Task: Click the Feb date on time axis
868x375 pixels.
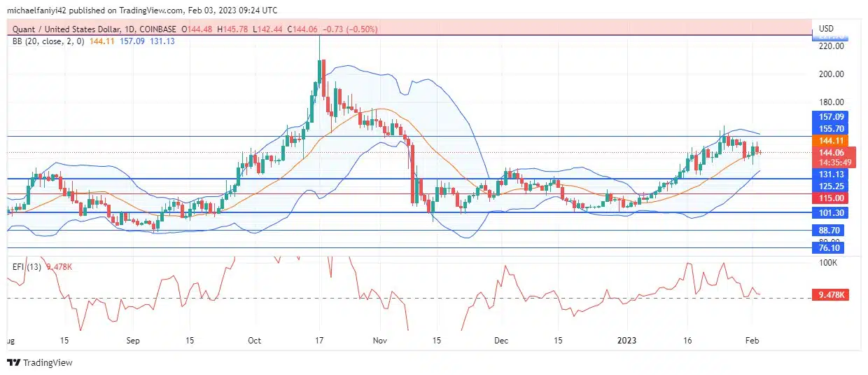Action: click(753, 340)
